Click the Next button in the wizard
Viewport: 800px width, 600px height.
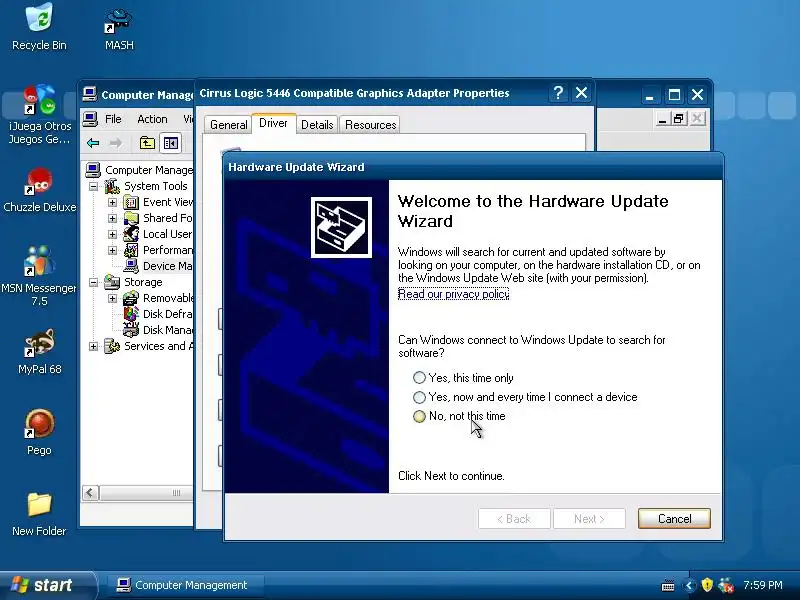pyautogui.click(x=589, y=519)
